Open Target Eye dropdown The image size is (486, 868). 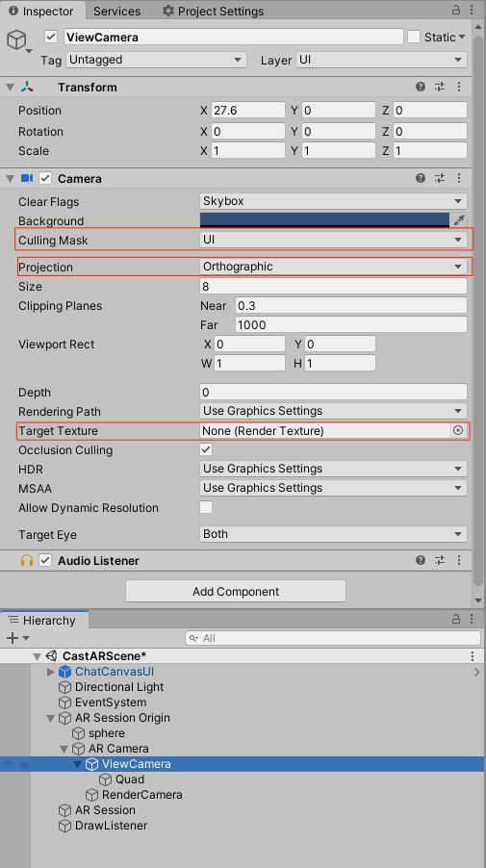pyautogui.click(x=333, y=534)
